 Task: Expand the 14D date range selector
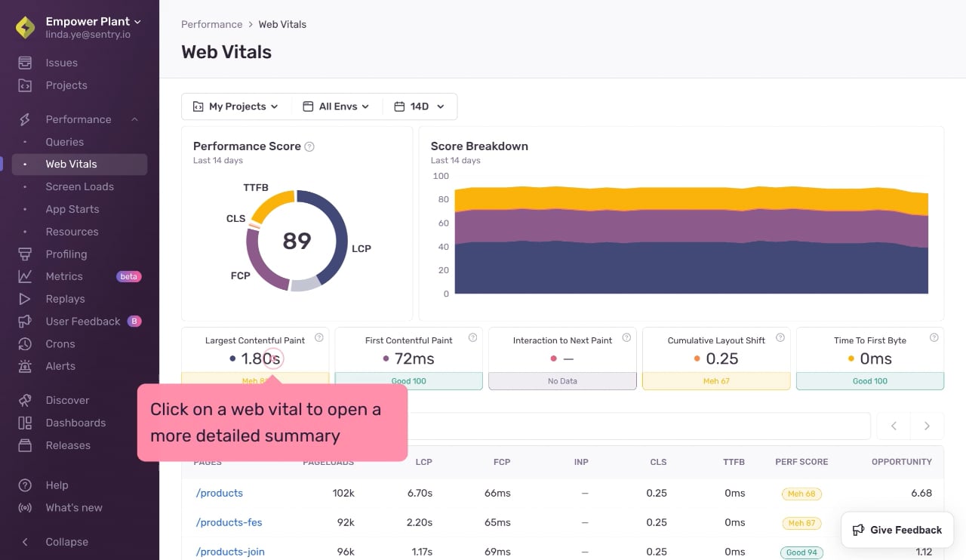pos(420,106)
